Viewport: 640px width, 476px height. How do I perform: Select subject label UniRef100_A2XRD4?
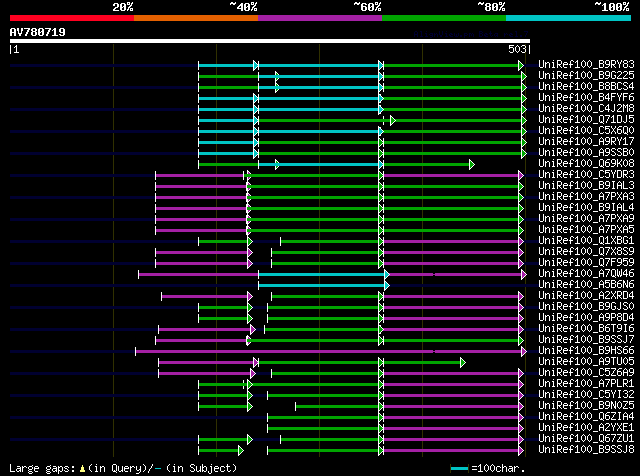pos(586,296)
